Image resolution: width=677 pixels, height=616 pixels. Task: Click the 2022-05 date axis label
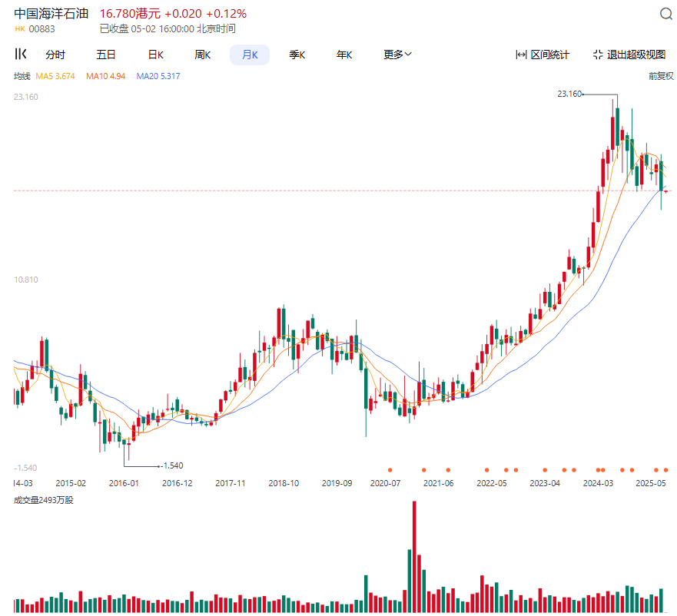coord(492,483)
